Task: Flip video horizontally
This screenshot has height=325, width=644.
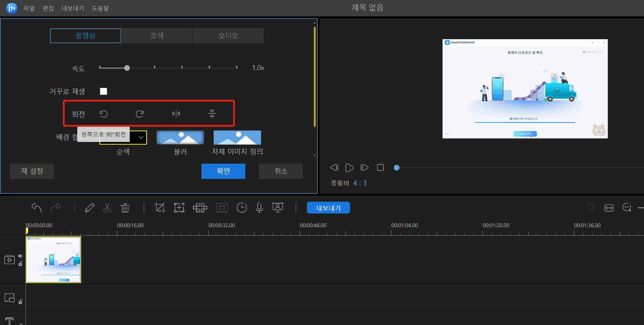Action: pos(176,114)
